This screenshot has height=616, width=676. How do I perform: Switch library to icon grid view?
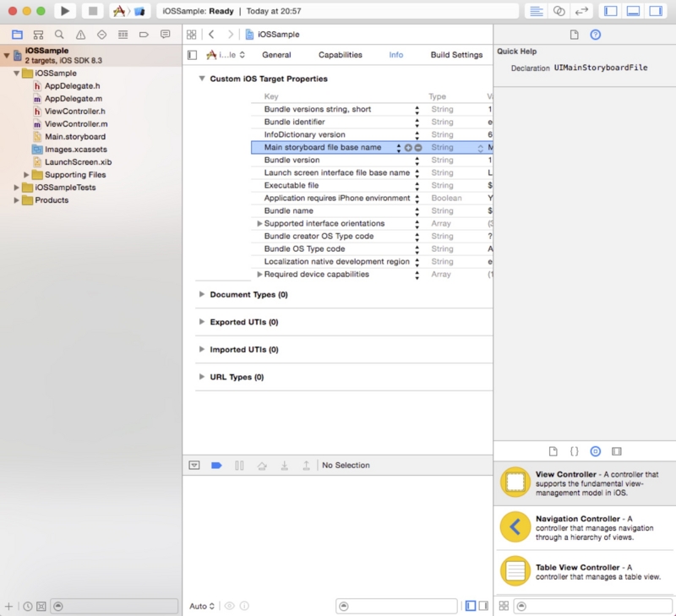pos(504,606)
